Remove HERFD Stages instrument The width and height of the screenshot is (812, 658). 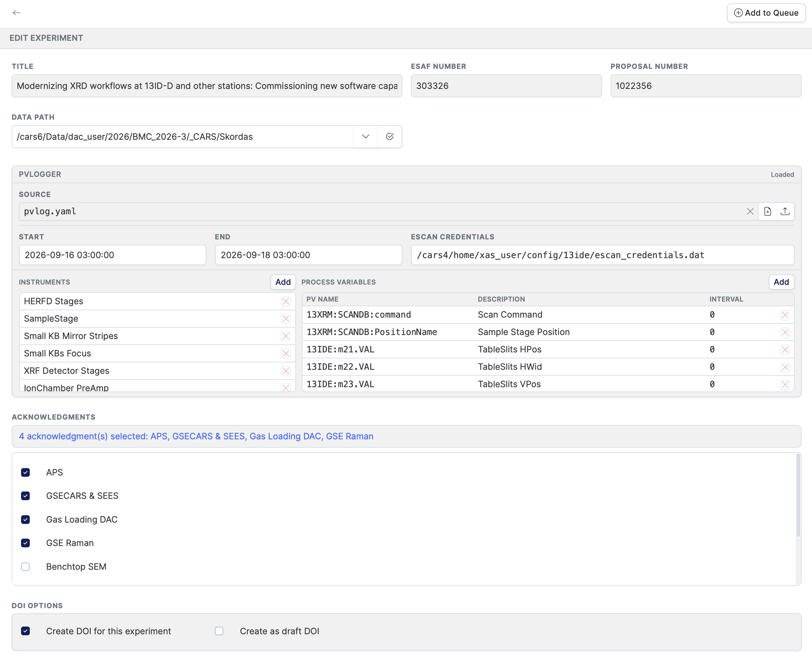286,301
